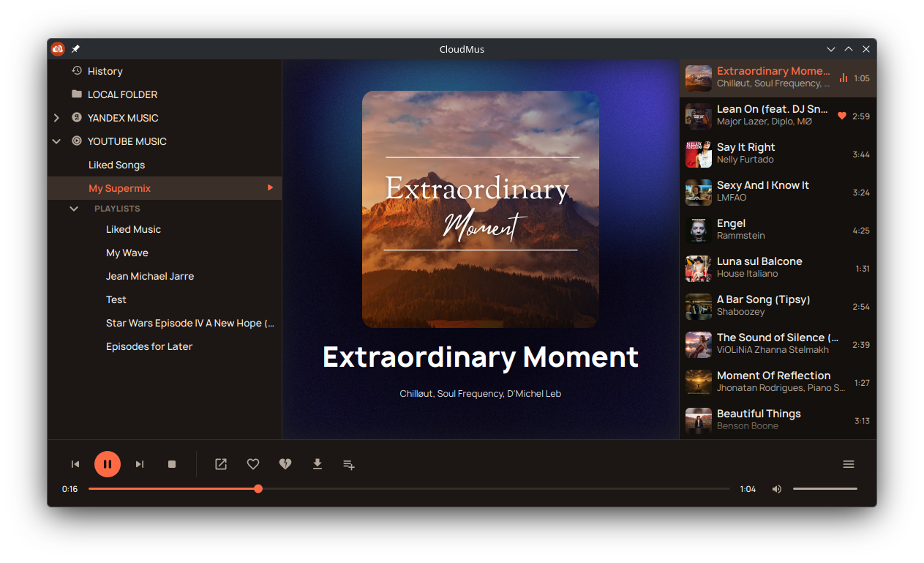Click the remaining time 1:04 label
This screenshot has width=924, height=563.
tap(748, 489)
